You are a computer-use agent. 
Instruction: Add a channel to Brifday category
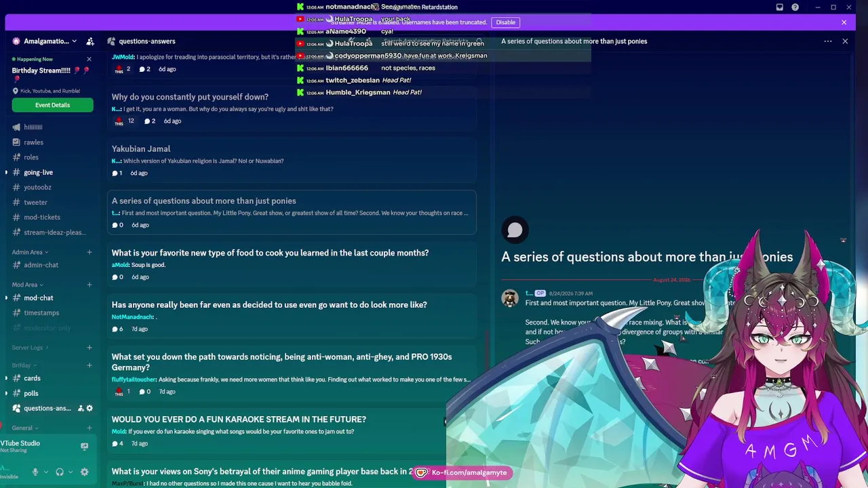tap(89, 365)
